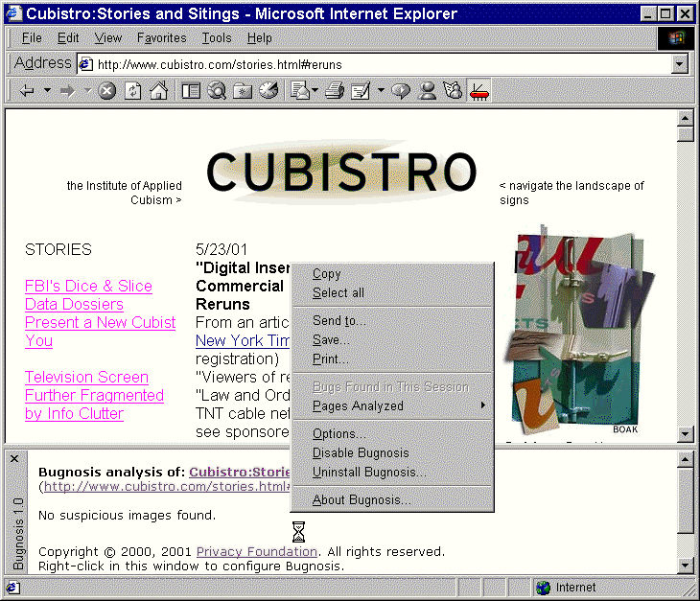The height and width of the screenshot is (601, 700).
Task: Select About Bugnosis... menu entry
Action: [361, 499]
